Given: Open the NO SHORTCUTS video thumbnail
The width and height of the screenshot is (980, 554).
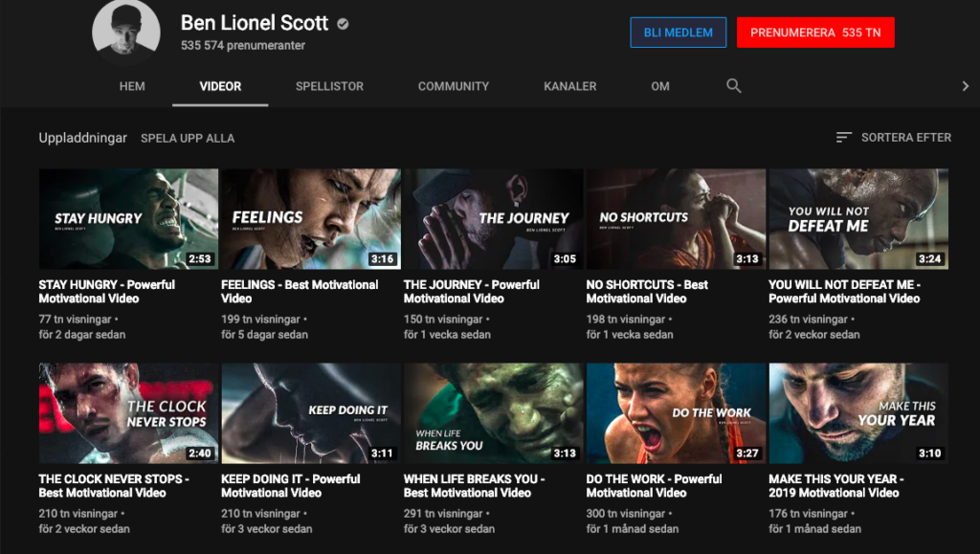Looking at the screenshot, I should (x=676, y=218).
